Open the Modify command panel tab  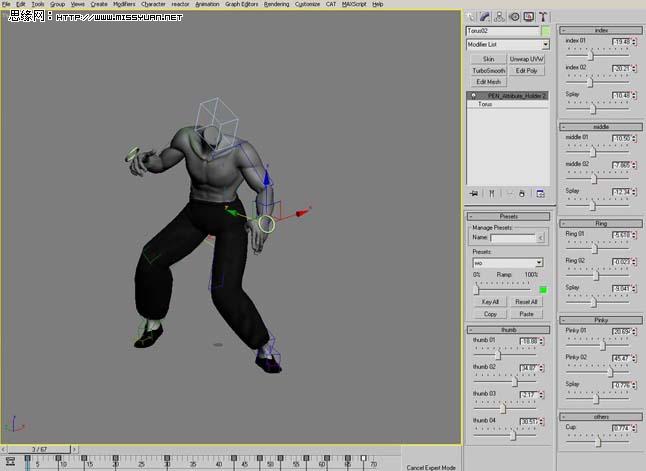(x=486, y=17)
